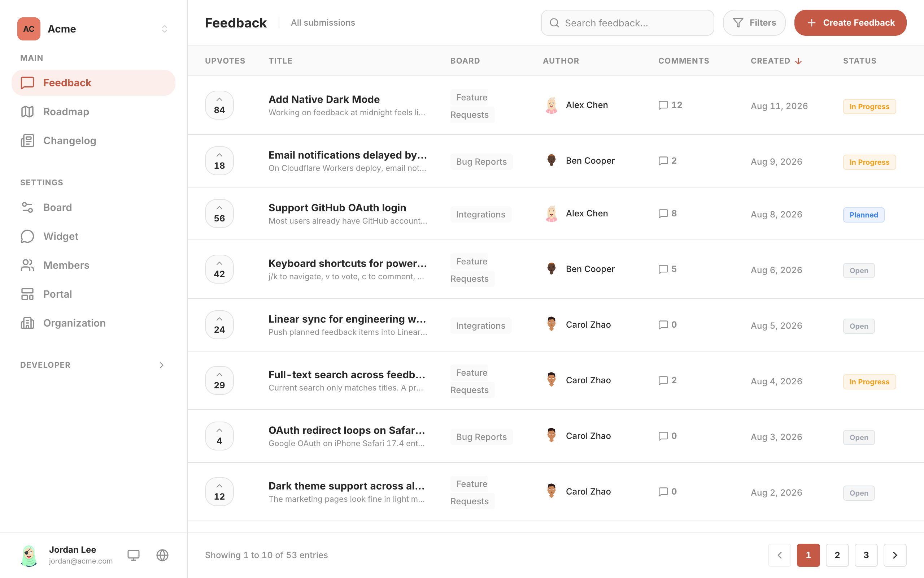This screenshot has width=924, height=578.
Task: Click the search feedback field
Action: click(x=627, y=23)
